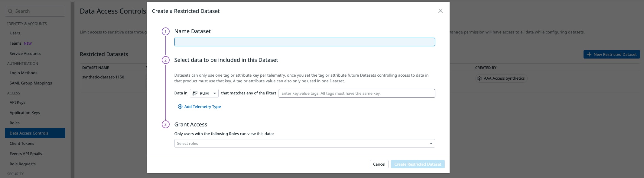Click the AAA Access Synthetics cube icon
The height and width of the screenshot is (178, 644).
(480, 78)
